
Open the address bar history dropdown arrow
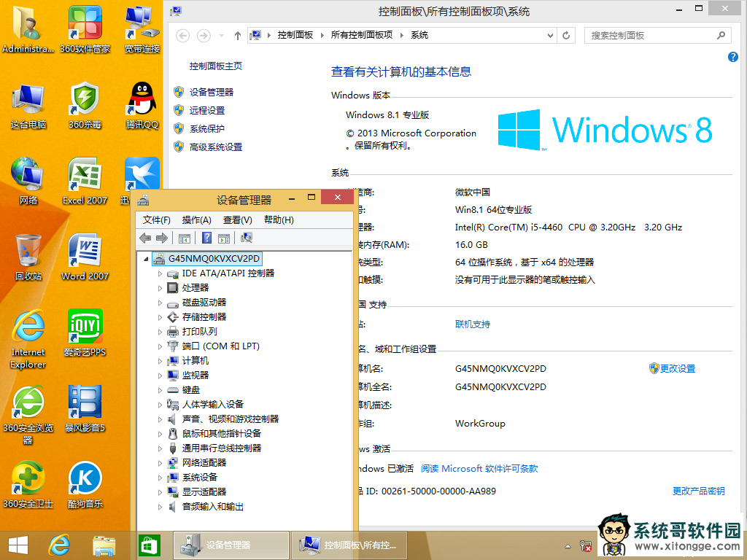coord(550,35)
